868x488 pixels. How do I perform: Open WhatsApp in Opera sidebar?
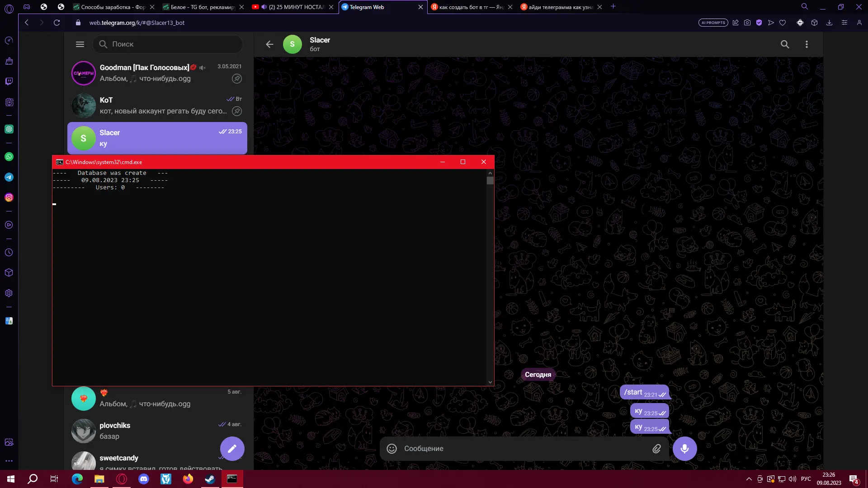(x=9, y=157)
